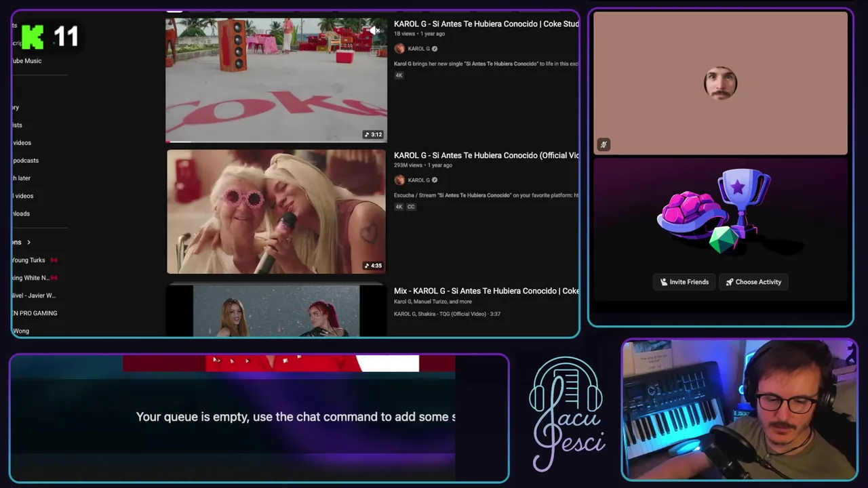
Task: Click the live indicator beside Young Turks
Action: [54, 260]
